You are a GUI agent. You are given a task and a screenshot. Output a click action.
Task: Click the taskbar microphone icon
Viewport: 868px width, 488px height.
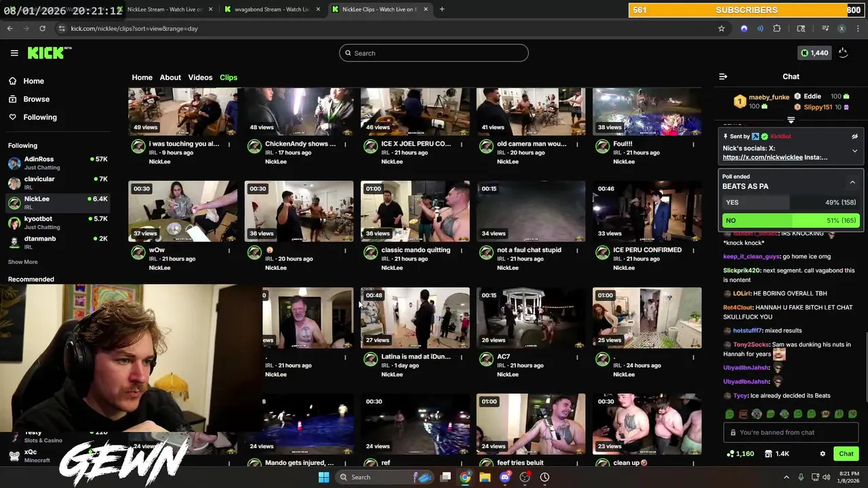point(801,477)
